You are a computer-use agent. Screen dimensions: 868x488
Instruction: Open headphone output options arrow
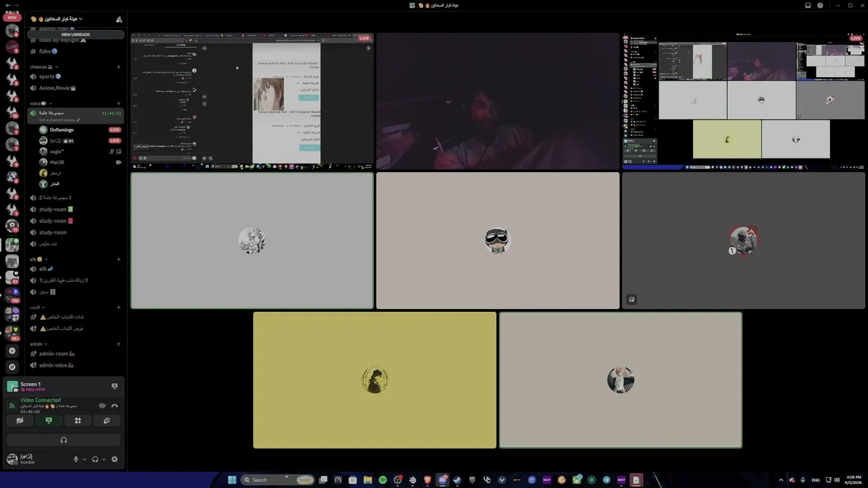pos(104,459)
